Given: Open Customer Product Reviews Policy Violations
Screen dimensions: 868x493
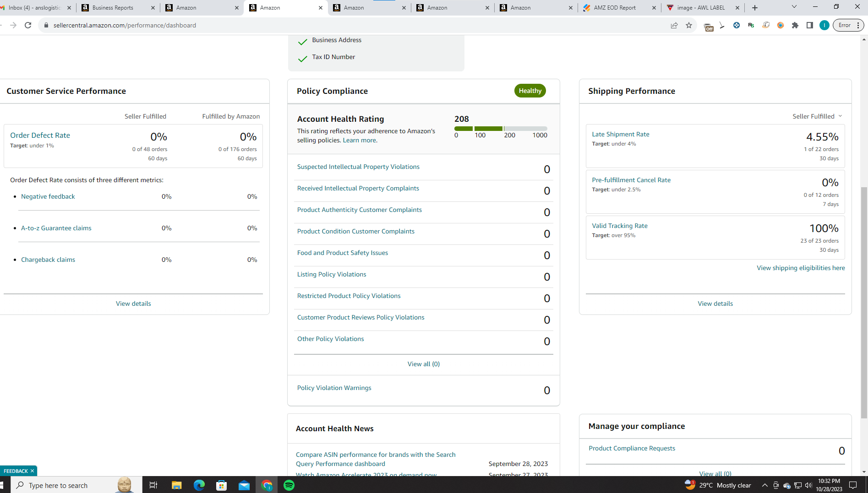Looking at the screenshot, I should click(x=360, y=317).
